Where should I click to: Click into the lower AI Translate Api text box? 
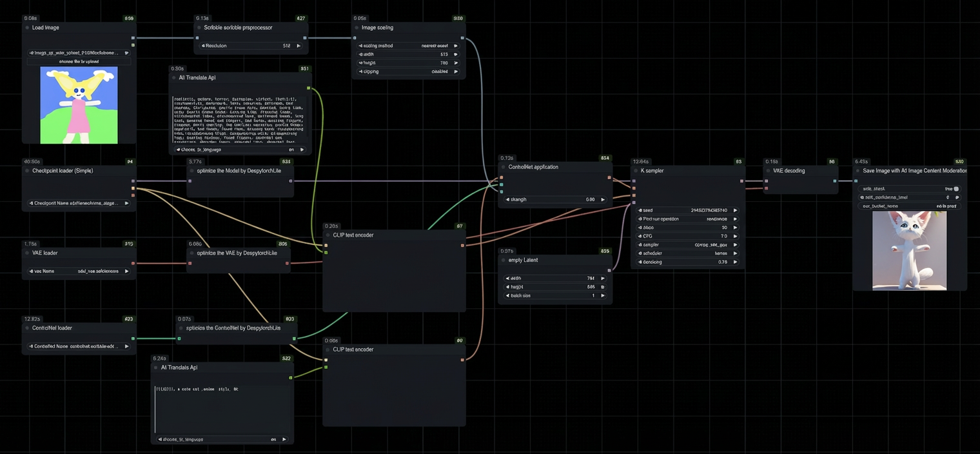(x=222, y=409)
